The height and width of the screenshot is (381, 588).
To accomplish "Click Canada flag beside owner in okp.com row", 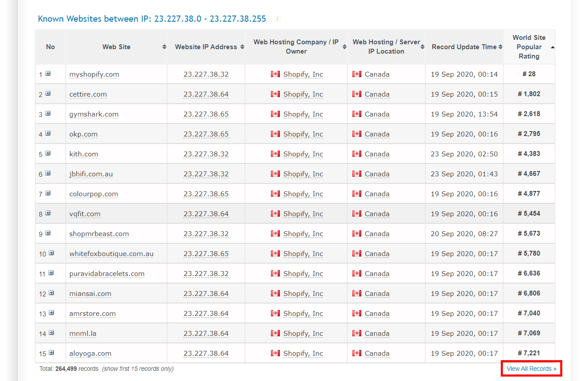I will pos(275,134).
